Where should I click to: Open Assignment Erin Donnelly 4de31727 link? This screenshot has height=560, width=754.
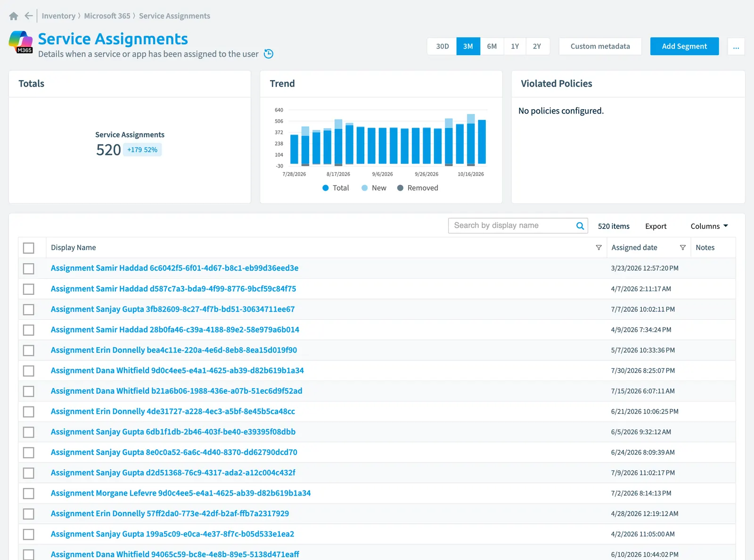click(173, 411)
